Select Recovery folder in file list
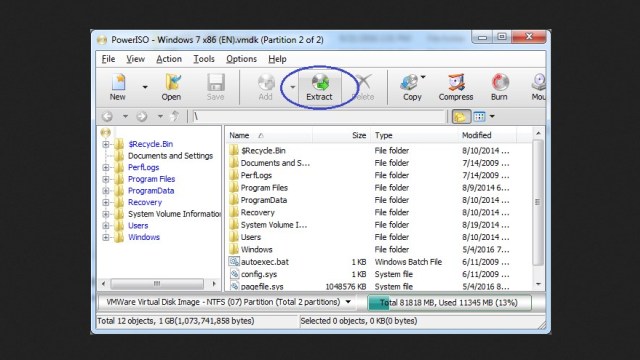Image resolution: width=640 pixels, height=360 pixels. (x=258, y=213)
